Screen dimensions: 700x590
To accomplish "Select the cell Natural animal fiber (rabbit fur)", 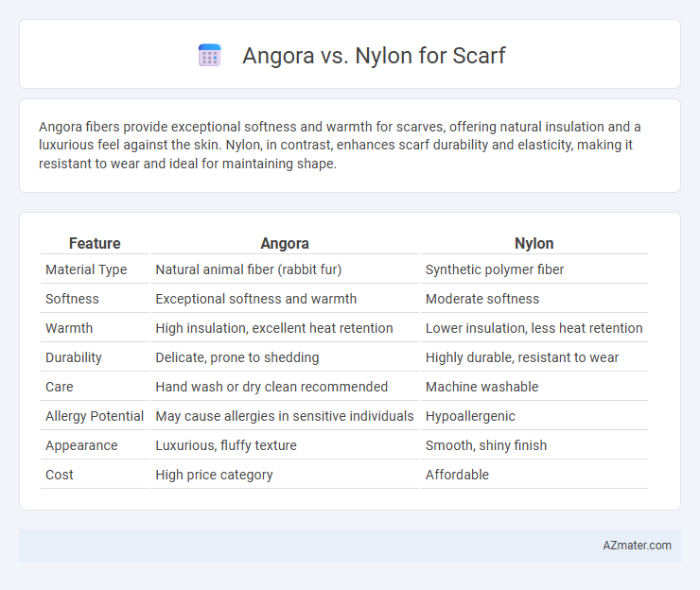I will [248, 269].
